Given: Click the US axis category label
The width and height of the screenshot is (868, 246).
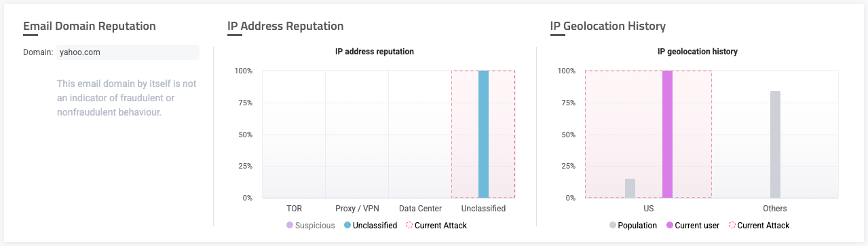Looking at the screenshot, I should (x=648, y=209).
